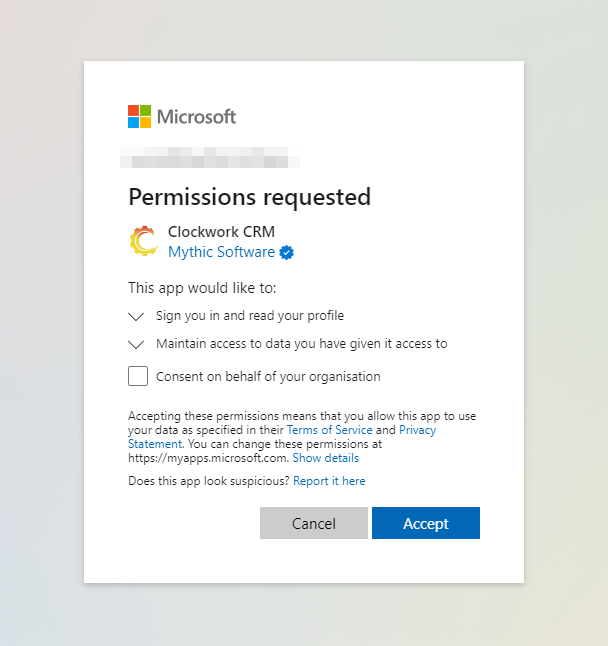
Task: Click the Microsoft wordmark text
Action: point(196,116)
